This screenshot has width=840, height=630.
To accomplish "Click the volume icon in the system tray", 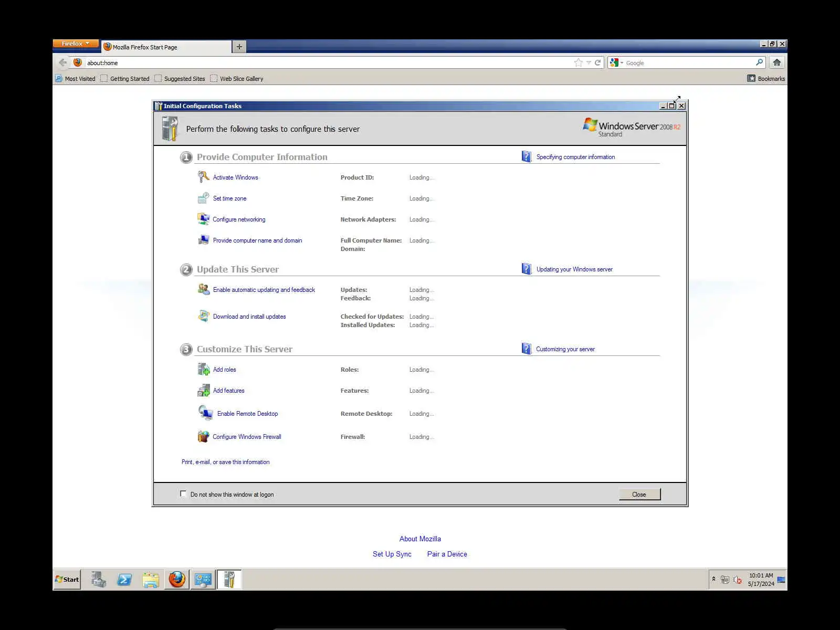I will tap(737, 580).
